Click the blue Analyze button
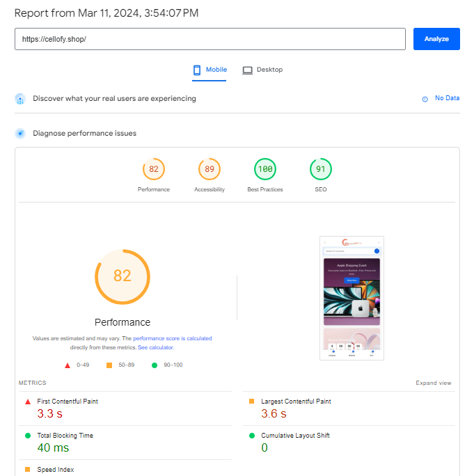Viewport: 474px width, 476px height. [436, 39]
